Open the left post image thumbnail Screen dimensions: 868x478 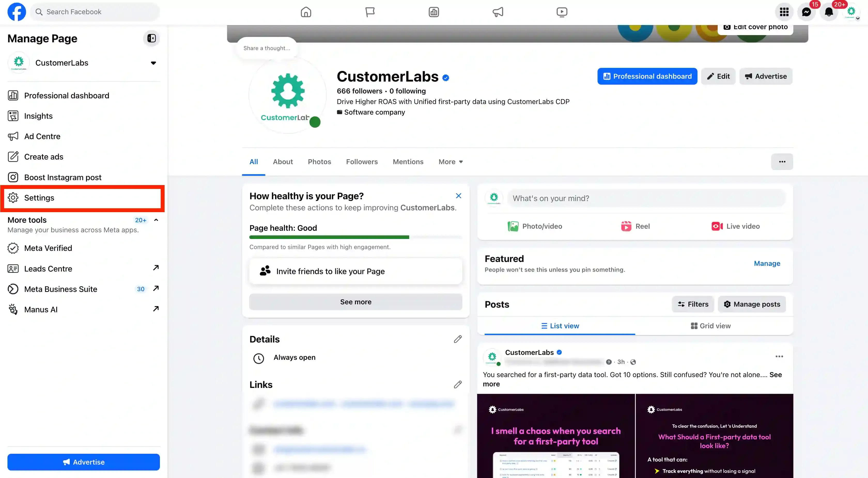556,436
